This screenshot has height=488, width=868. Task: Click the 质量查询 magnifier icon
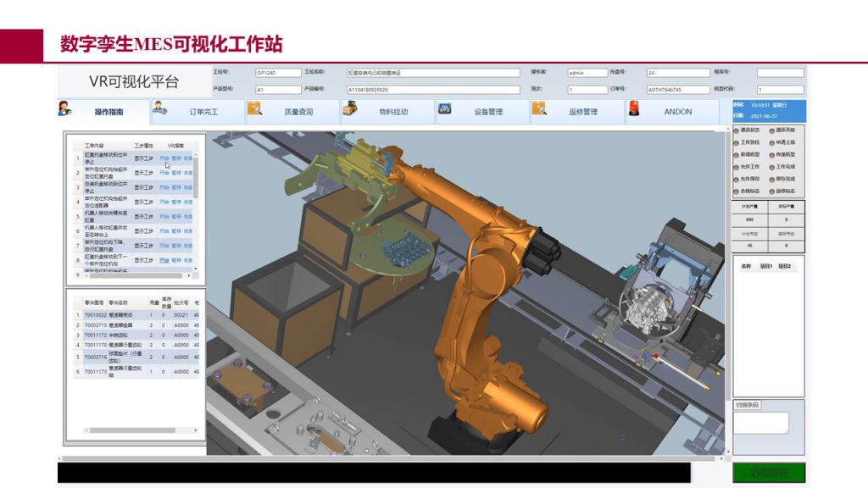tap(254, 108)
